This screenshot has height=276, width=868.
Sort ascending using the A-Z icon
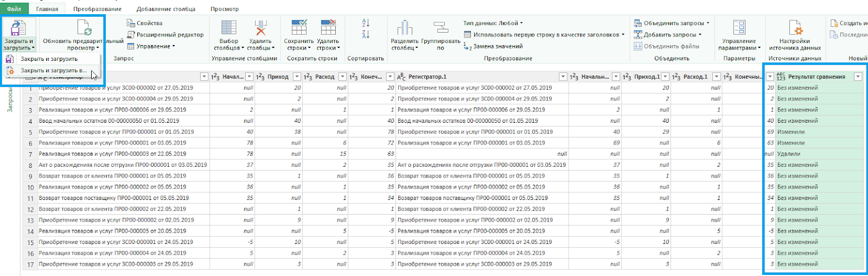coord(366,23)
